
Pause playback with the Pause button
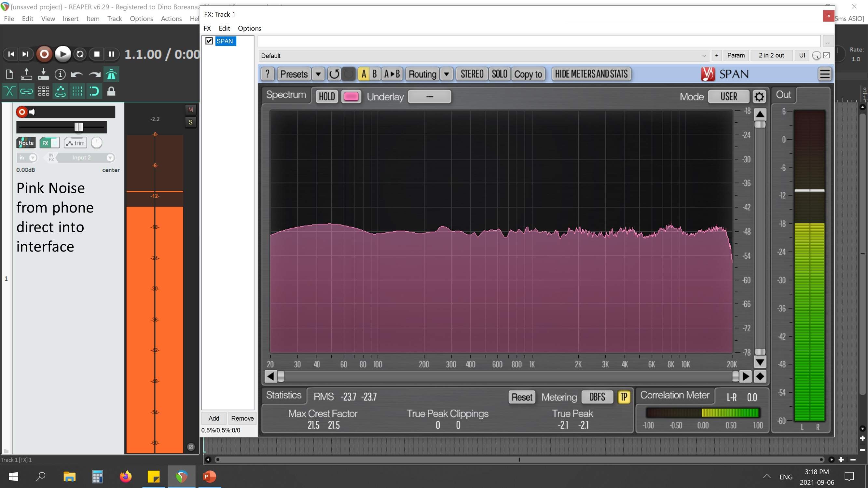(112, 54)
